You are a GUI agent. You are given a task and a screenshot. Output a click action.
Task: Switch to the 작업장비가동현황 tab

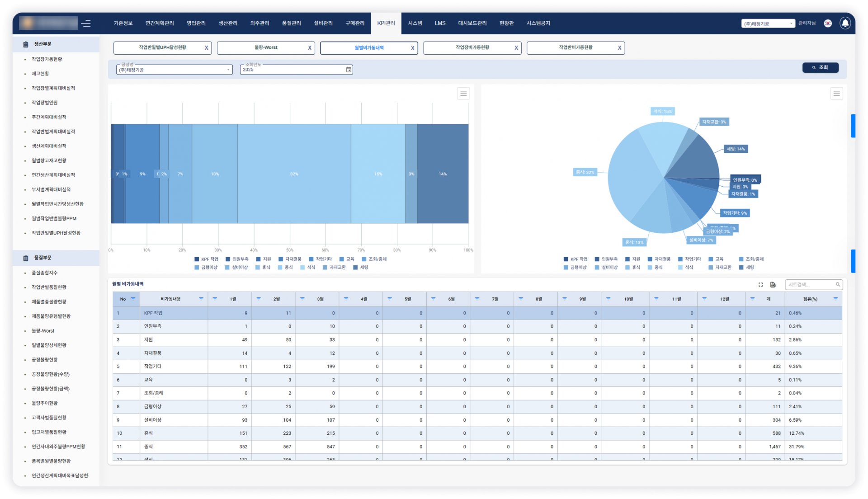click(x=472, y=47)
